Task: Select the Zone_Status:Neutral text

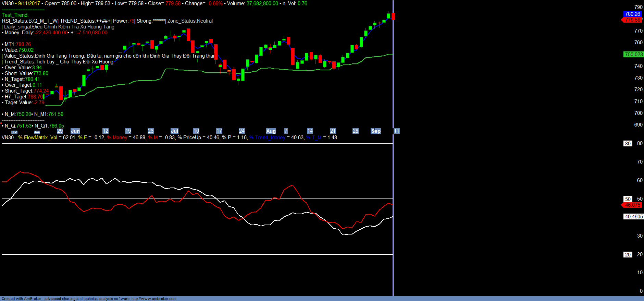Action: tap(190, 21)
